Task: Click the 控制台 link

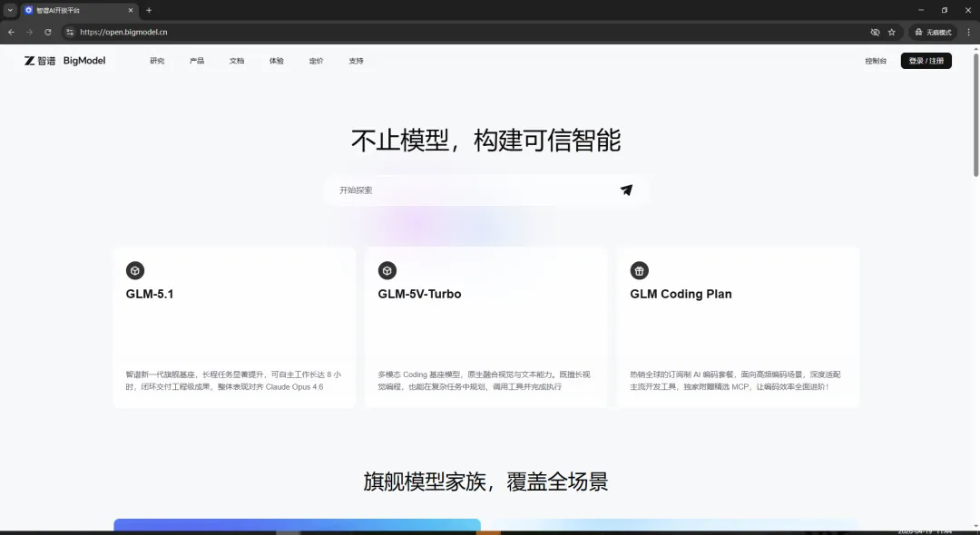Action: point(876,61)
